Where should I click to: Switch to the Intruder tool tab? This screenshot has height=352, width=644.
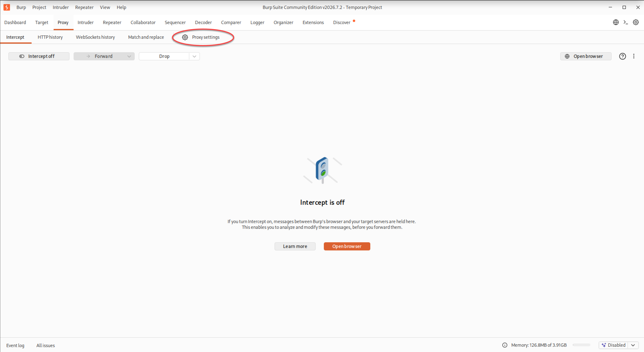pyautogui.click(x=86, y=22)
